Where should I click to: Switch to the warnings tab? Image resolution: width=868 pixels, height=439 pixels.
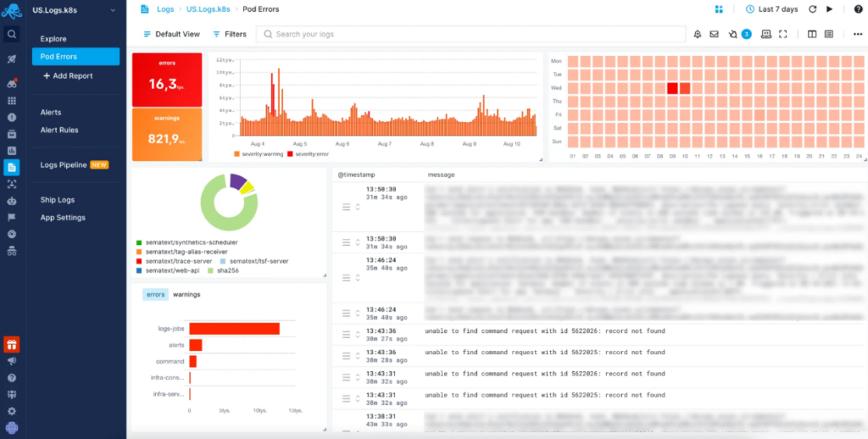coord(186,295)
